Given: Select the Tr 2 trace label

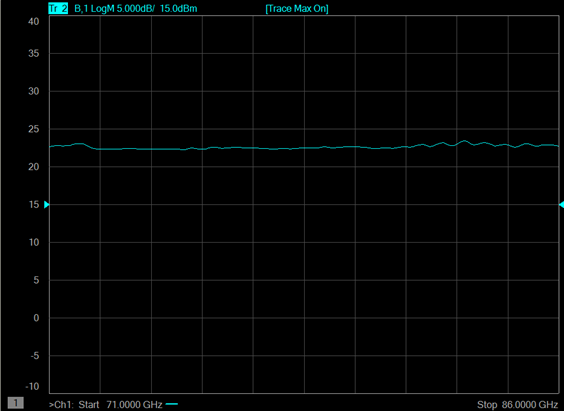Looking at the screenshot, I should pos(58,9).
